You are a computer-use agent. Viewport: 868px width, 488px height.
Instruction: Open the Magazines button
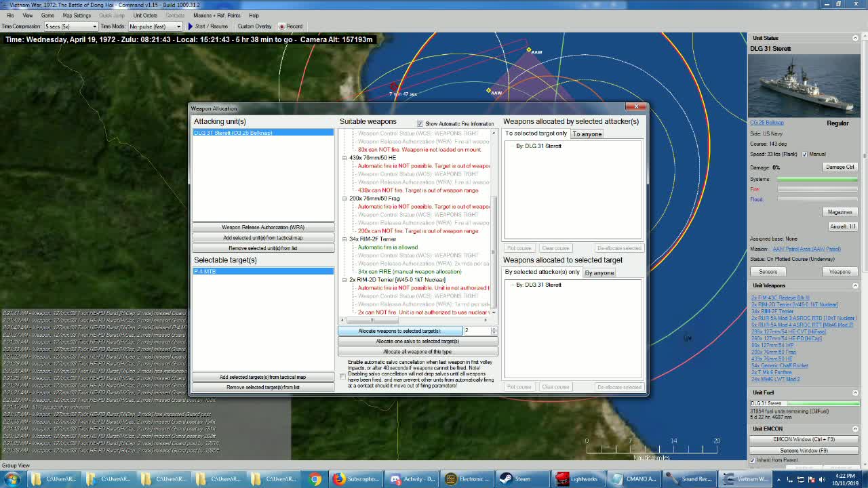(x=840, y=212)
